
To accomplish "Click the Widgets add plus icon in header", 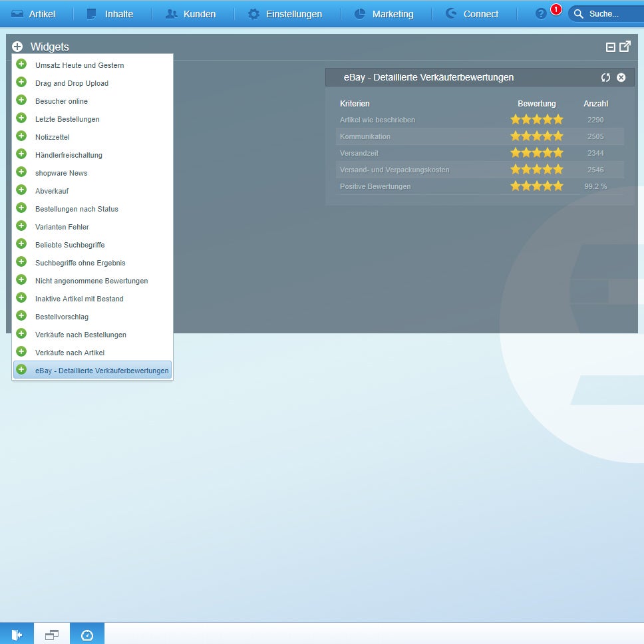I will (17, 47).
